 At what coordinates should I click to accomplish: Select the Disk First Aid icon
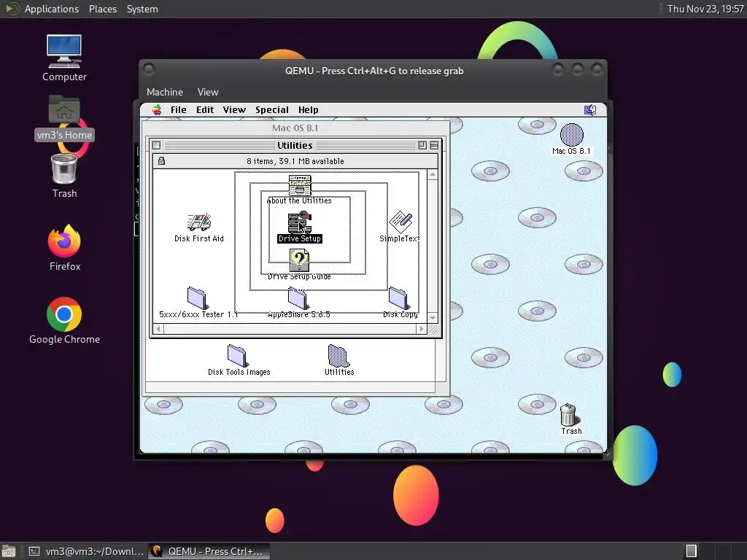pyautogui.click(x=199, y=222)
